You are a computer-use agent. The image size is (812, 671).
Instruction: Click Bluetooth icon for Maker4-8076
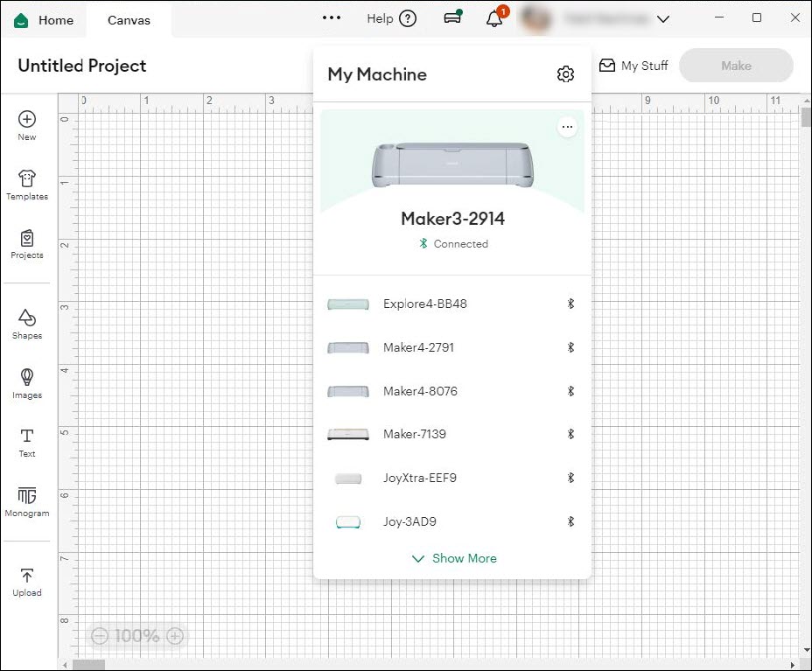pos(570,391)
